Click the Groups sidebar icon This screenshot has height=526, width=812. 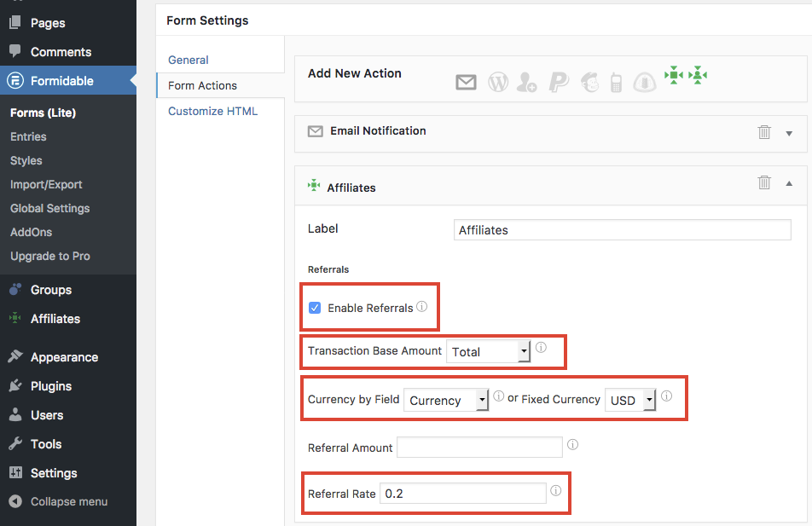pos(15,289)
